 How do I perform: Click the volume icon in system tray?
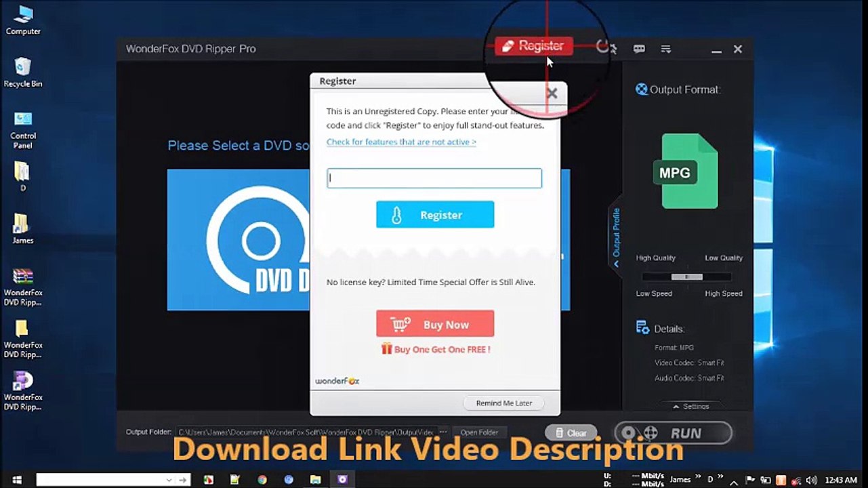[x=812, y=480]
